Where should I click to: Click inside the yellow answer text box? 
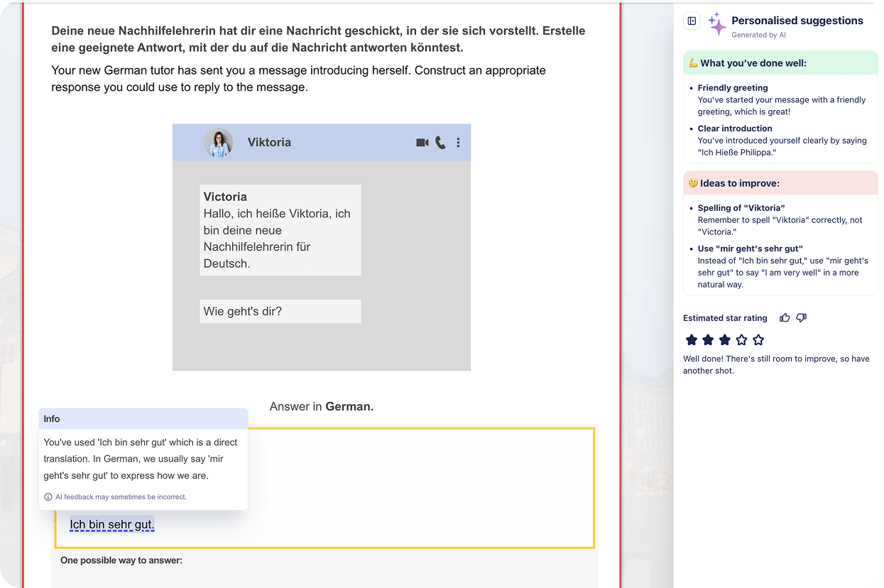pos(419,483)
